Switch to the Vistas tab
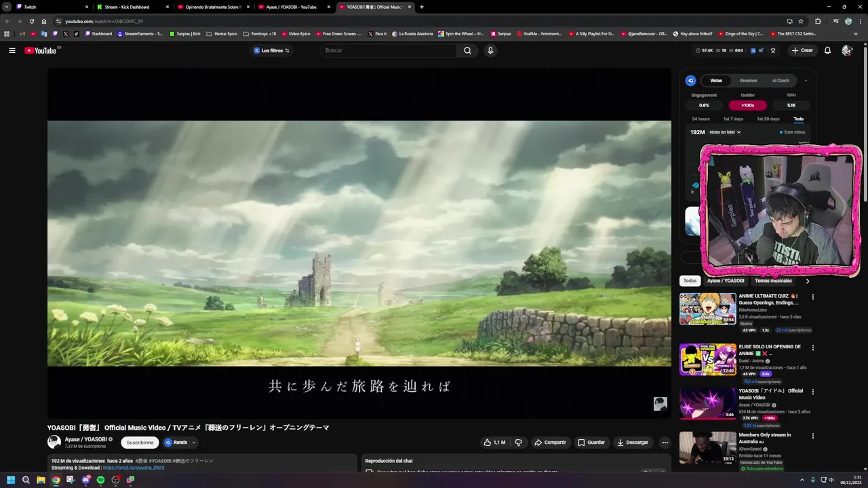Image resolution: width=868 pixels, height=488 pixels. [716, 81]
